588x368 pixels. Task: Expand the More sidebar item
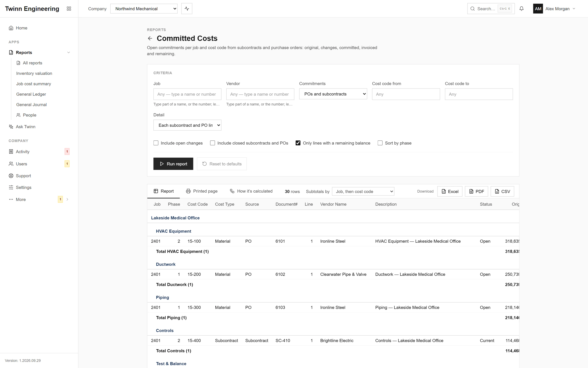pyautogui.click(x=67, y=199)
